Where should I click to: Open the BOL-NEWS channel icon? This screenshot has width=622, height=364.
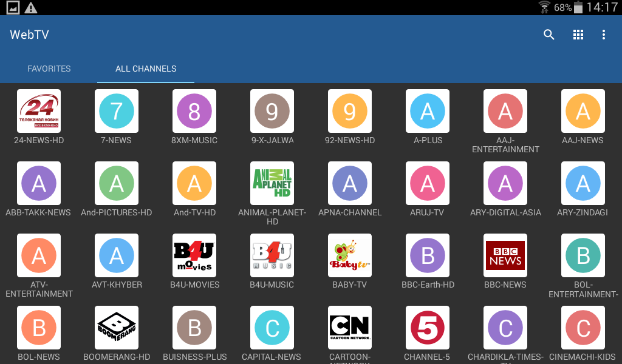[x=39, y=328]
